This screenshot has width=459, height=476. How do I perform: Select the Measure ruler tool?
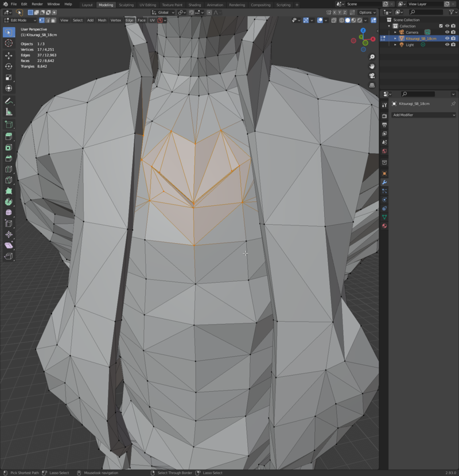point(9,112)
